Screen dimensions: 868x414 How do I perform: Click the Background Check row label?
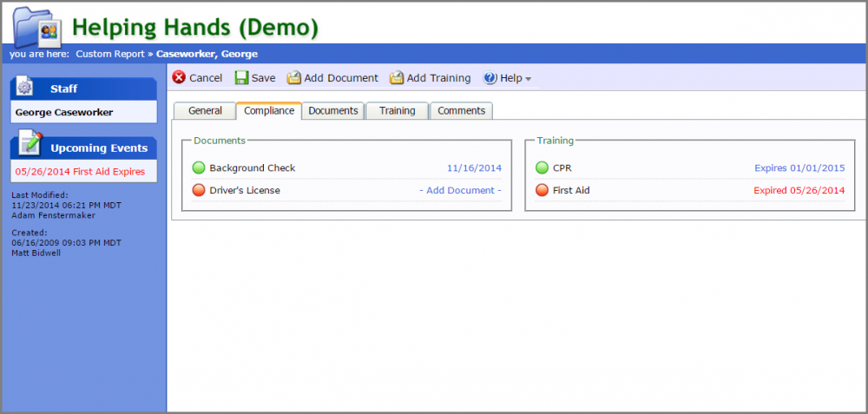[x=253, y=168]
